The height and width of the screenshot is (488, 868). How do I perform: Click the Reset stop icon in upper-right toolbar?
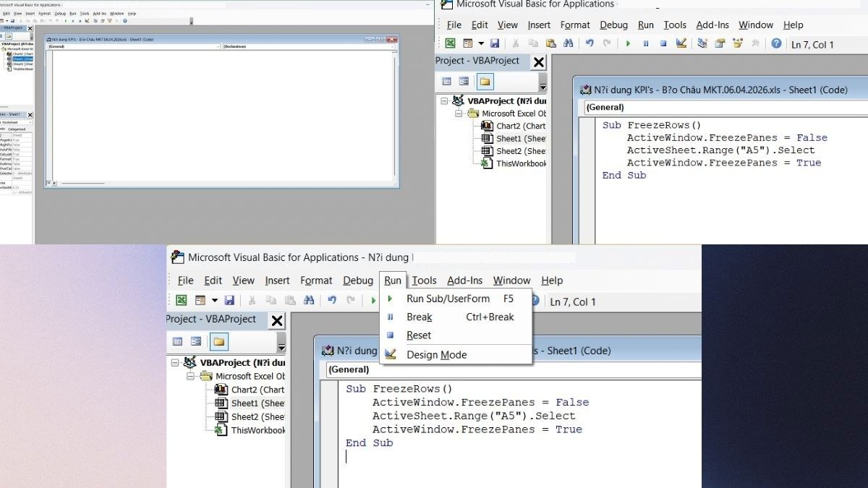tap(663, 43)
